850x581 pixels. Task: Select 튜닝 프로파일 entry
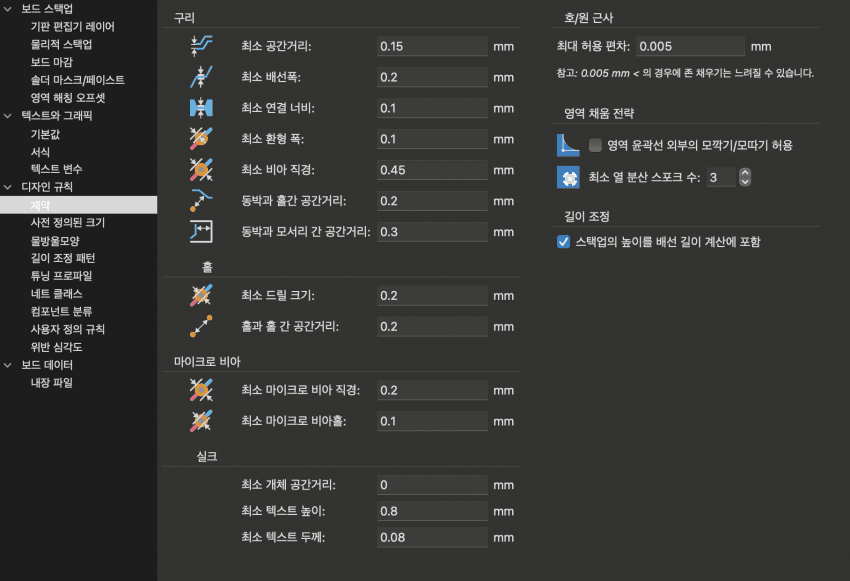61,276
